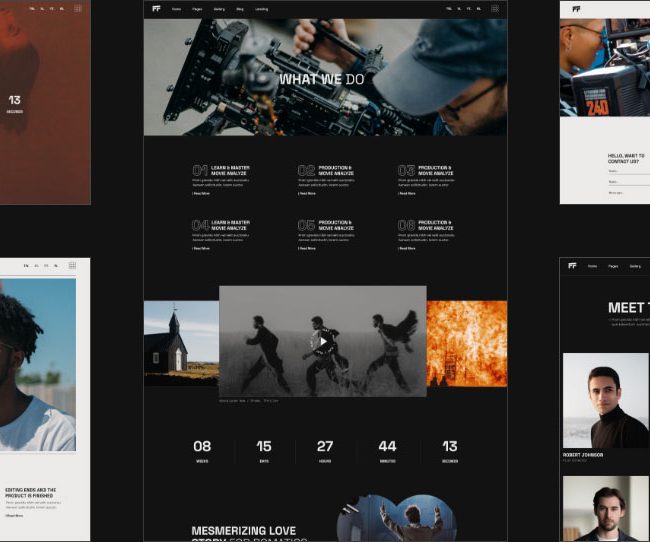Open Home in the center page navigation

point(177,9)
